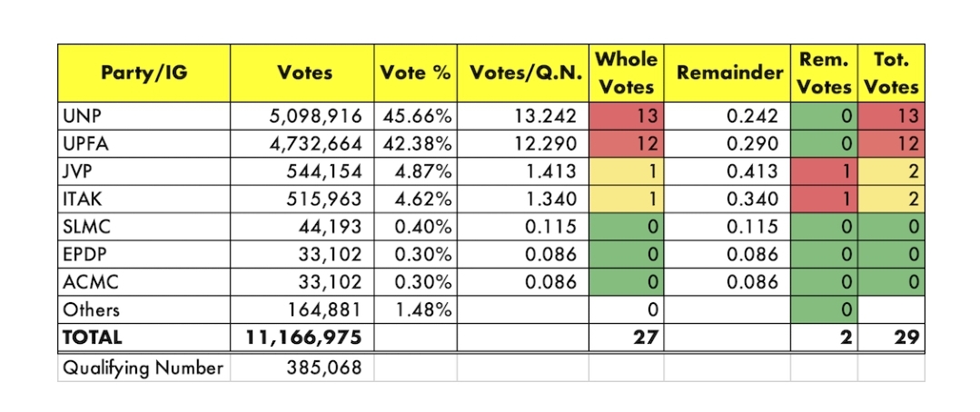Select the Rem. Votes header cell
The image size is (980, 412).
coord(825,73)
